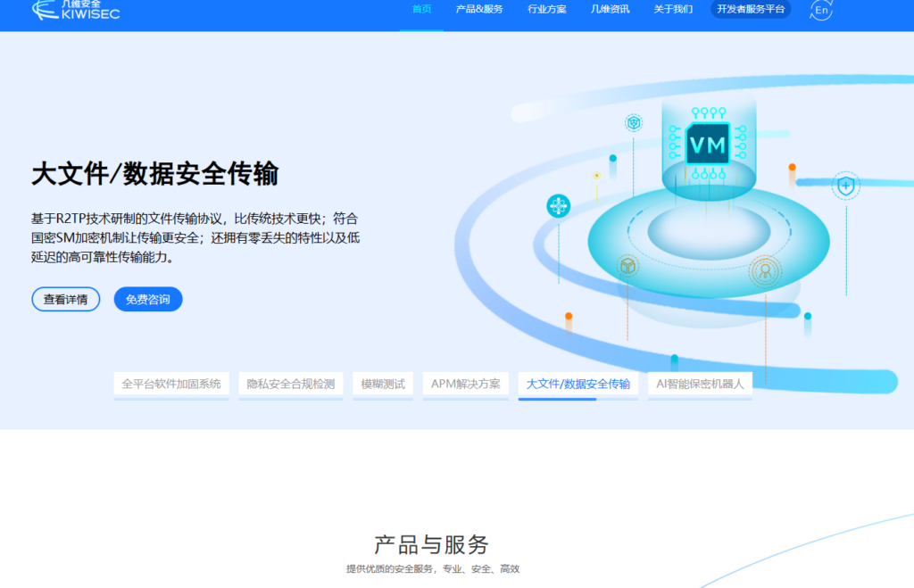Open the AI智能保密机器人 tab
This screenshot has height=588, width=914.
[x=700, y=384]
